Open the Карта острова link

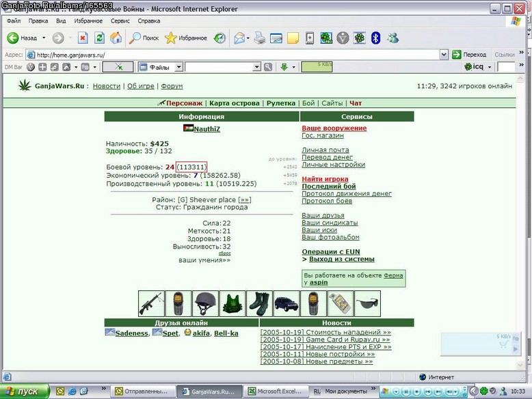(234, 103)
